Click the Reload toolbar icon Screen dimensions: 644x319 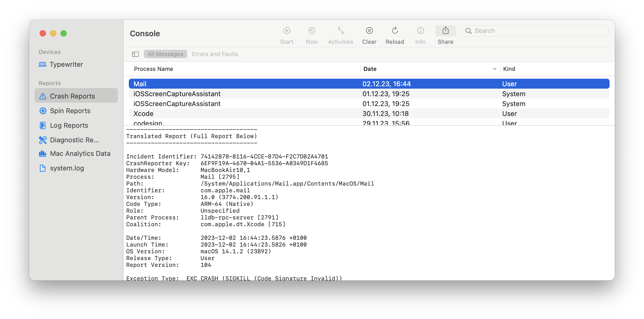pyautogui.click(x=395, y=31)
